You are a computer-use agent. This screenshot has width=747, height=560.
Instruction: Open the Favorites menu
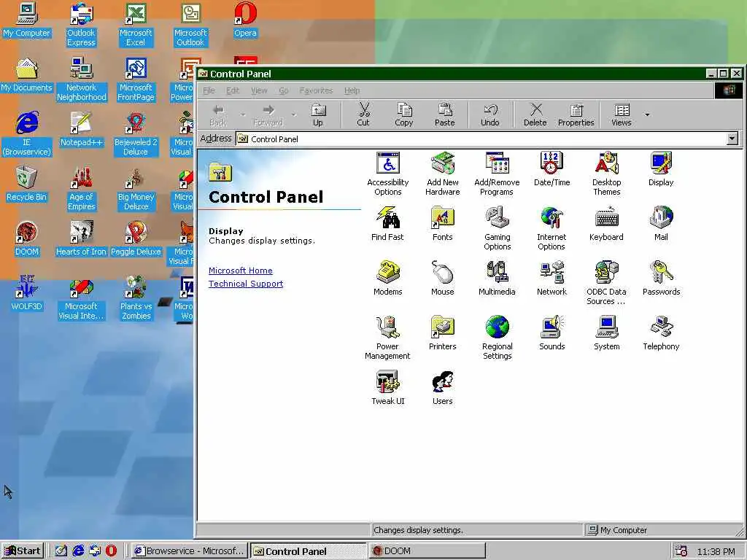tap(316, 90)
